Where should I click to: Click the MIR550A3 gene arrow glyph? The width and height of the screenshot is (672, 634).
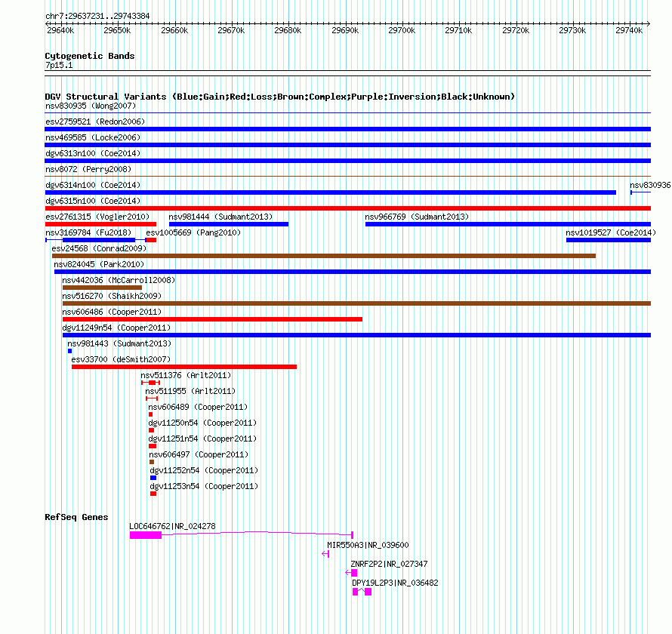pyautogui.click(x=325, y=554)
